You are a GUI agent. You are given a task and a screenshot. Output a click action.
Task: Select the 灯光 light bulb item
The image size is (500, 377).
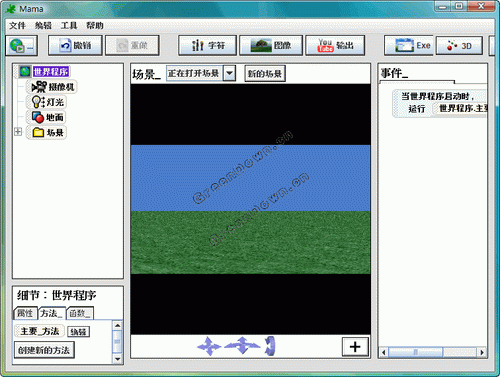(47, 102)
